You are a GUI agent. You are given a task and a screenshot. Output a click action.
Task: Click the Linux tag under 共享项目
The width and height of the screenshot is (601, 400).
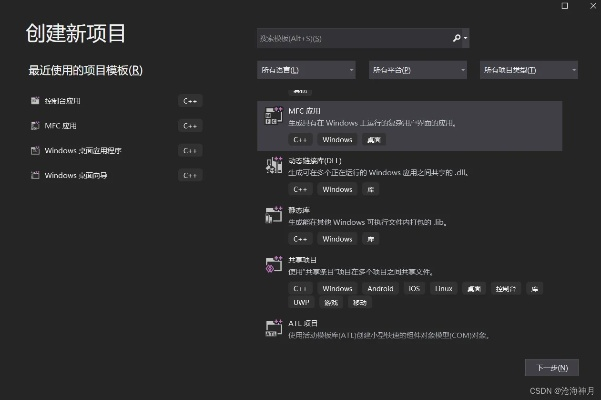(443, 288)
